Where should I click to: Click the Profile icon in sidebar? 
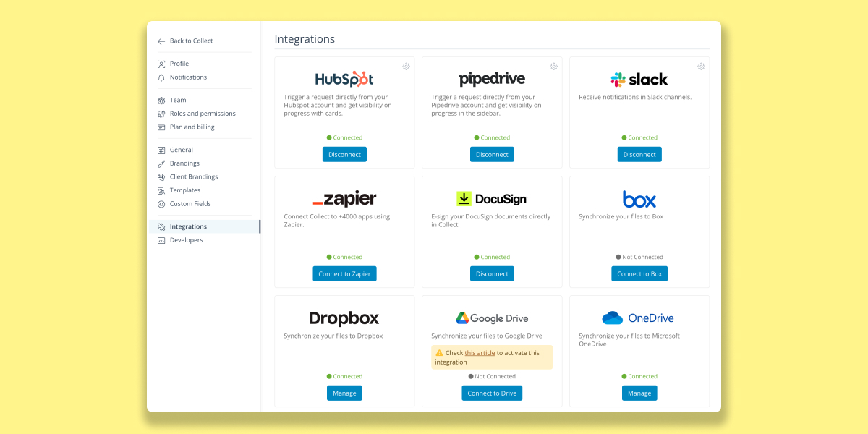[x=161, y=64]
